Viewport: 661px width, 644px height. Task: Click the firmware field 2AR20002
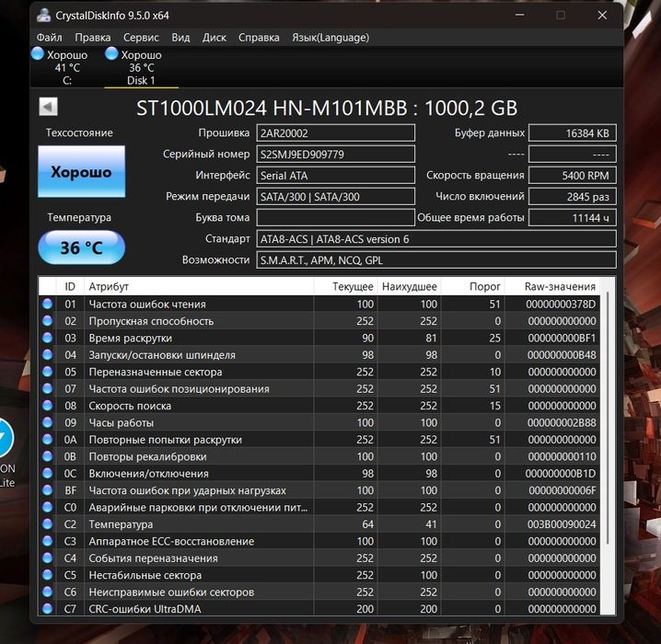click(335, 133)
